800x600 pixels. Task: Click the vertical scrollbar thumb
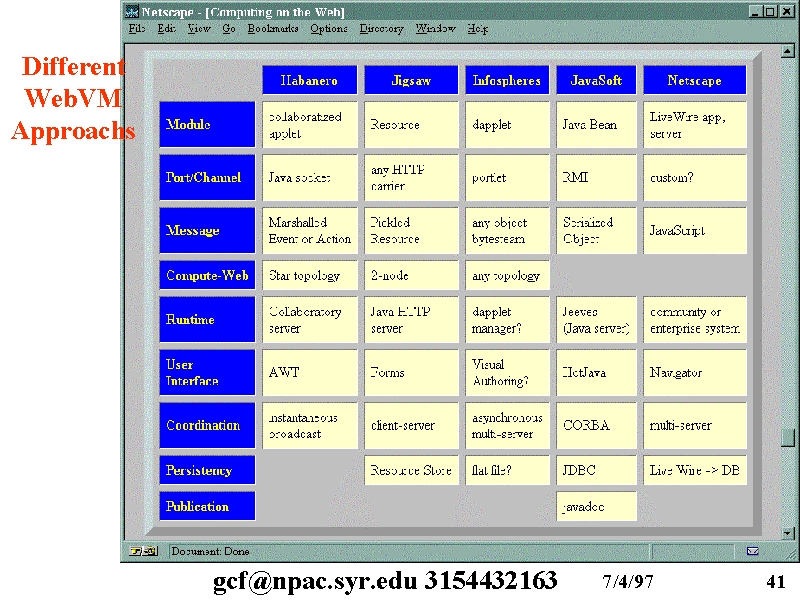click(x=788, y=437)
